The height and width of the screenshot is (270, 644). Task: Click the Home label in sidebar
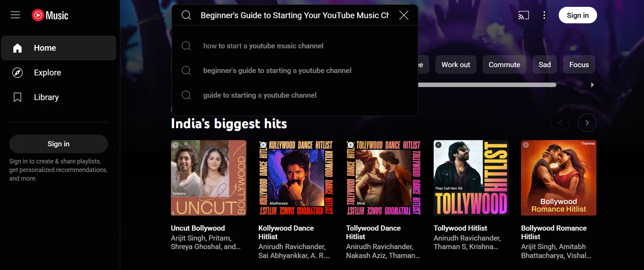[45, 48]
